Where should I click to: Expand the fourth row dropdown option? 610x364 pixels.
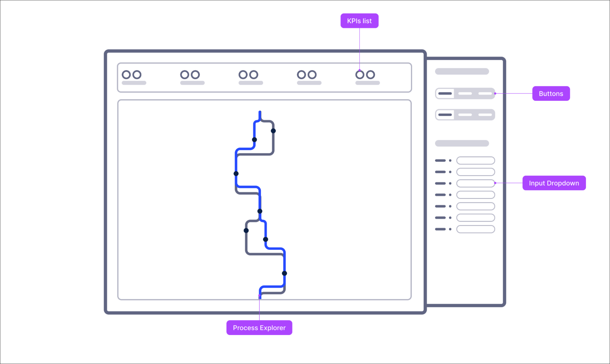(x=476, y=194)
